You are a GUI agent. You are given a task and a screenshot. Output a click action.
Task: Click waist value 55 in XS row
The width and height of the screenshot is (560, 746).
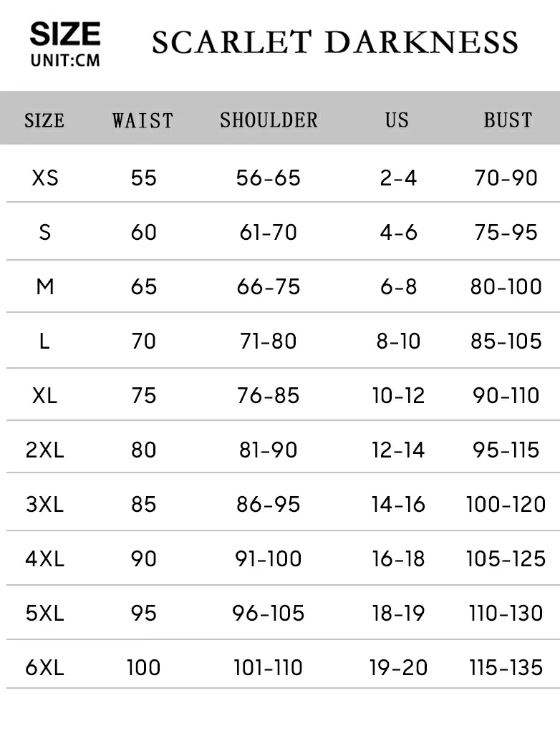[143, 178]
